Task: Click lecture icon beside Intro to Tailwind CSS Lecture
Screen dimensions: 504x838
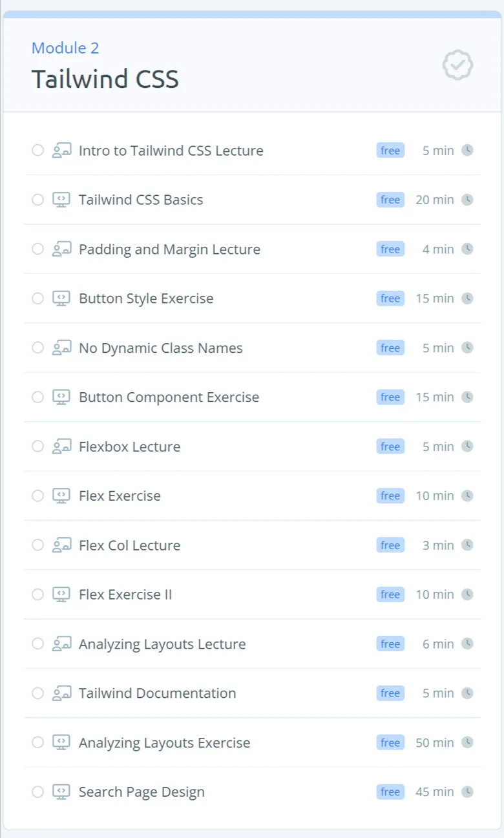Action: (x=61, y=151)
